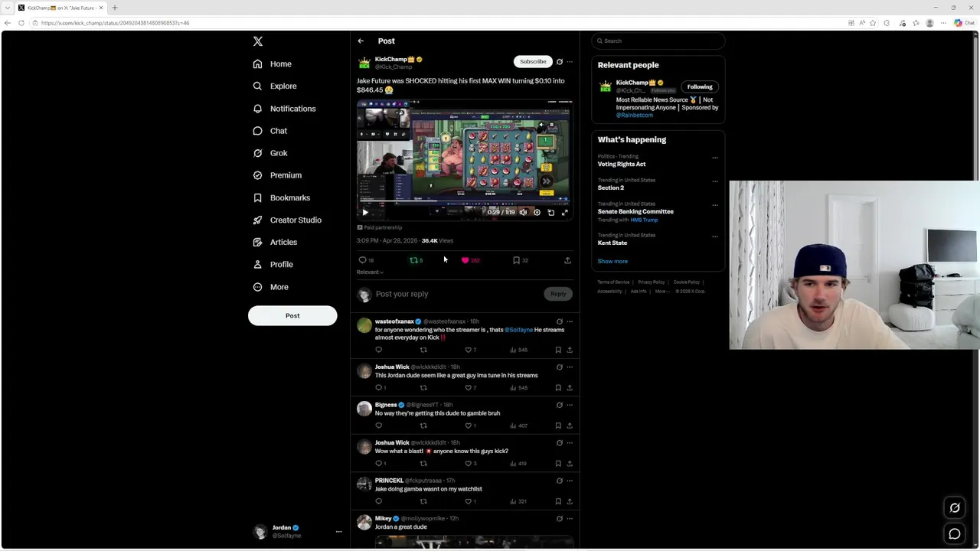The width and height of the screenshot is (980, 551).
Task: Click Following button for KickChamp
Action: pos(699,86)
